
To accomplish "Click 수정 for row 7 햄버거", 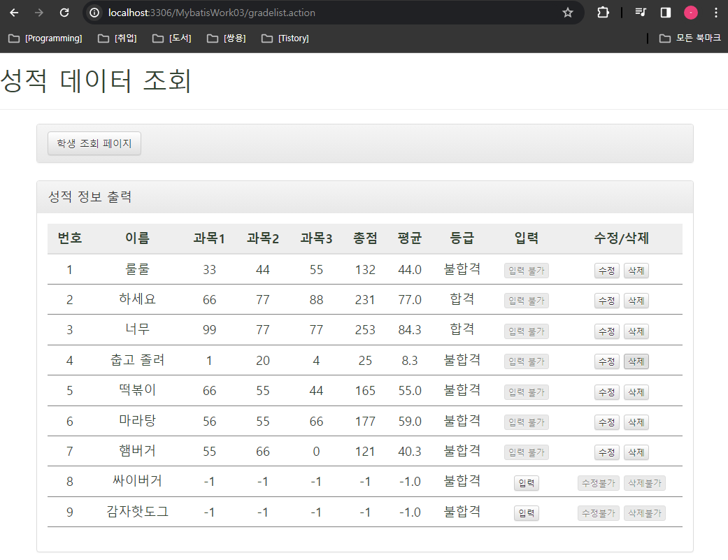I will [606, 452].
